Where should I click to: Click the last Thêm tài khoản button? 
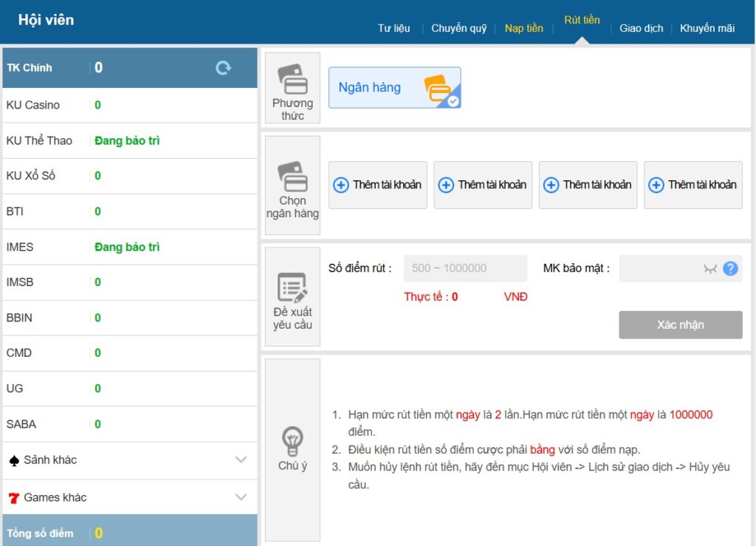click(x=693, y=185)
